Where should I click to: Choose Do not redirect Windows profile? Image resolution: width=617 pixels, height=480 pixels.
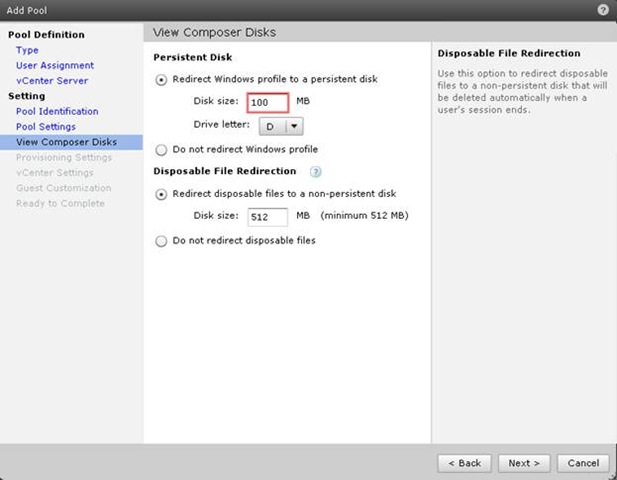pos(161,150)
